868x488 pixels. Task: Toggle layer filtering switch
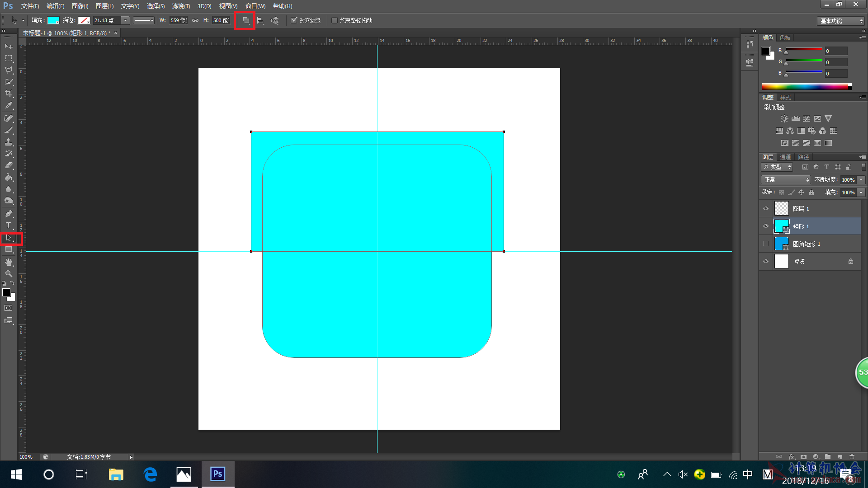coord(863,167)
